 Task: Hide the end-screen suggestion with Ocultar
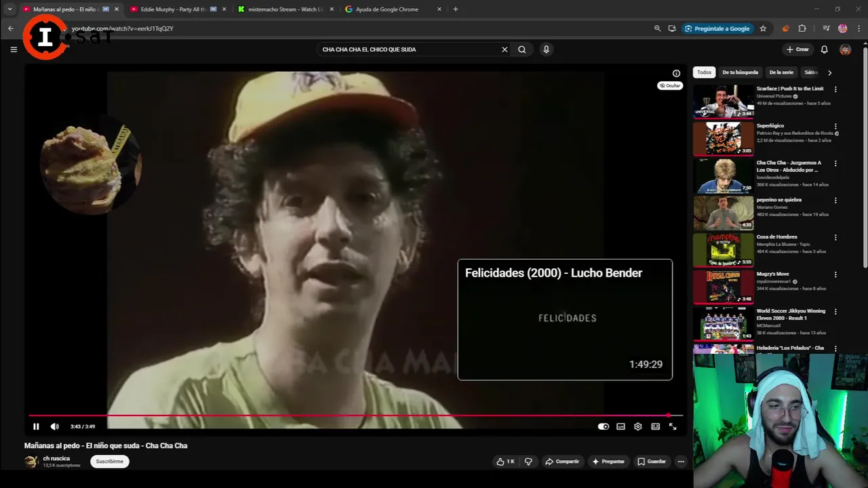point(670,85)
